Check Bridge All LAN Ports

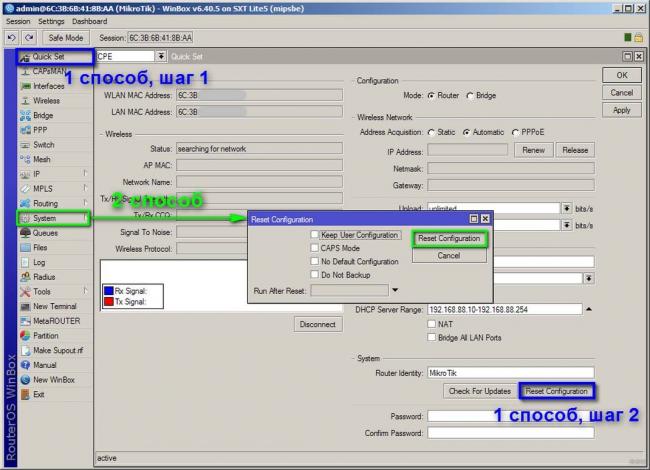pos(432,337)
